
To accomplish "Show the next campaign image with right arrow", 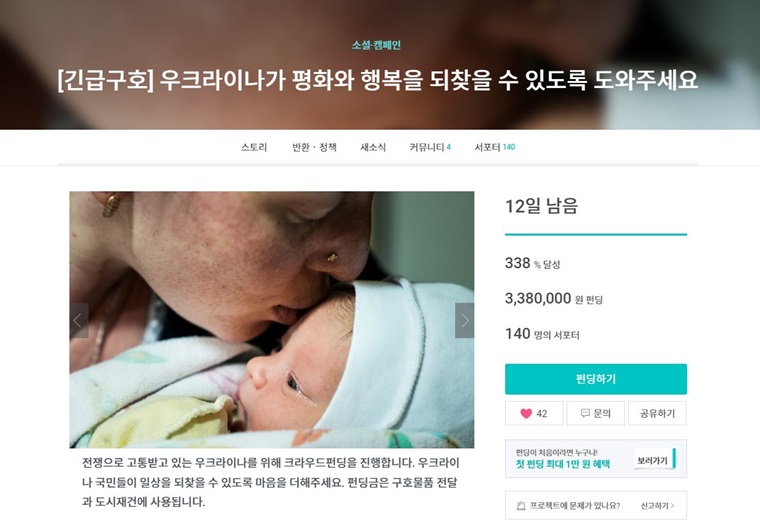I will pos(464,320).
